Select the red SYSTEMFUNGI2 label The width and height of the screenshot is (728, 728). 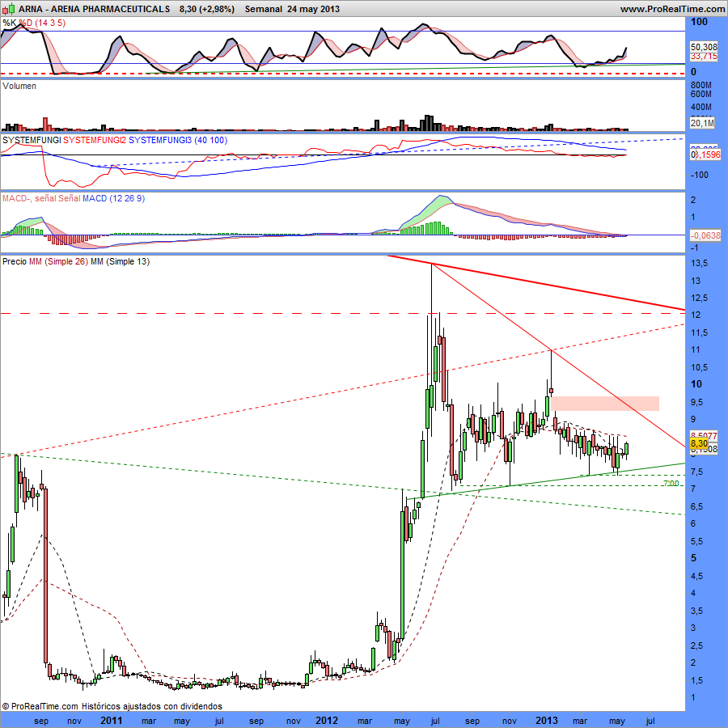tap(95, 140)
